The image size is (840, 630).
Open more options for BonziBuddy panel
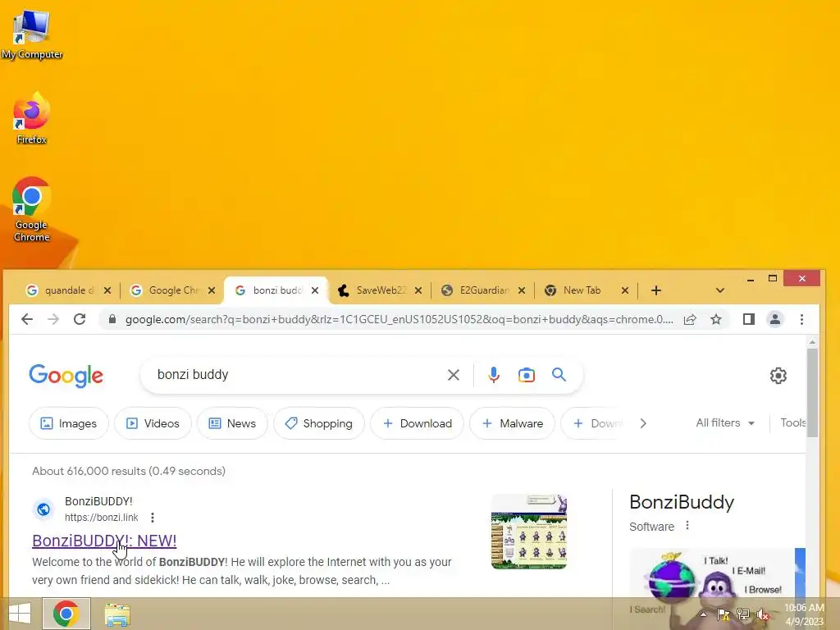(x=687, y=526)
